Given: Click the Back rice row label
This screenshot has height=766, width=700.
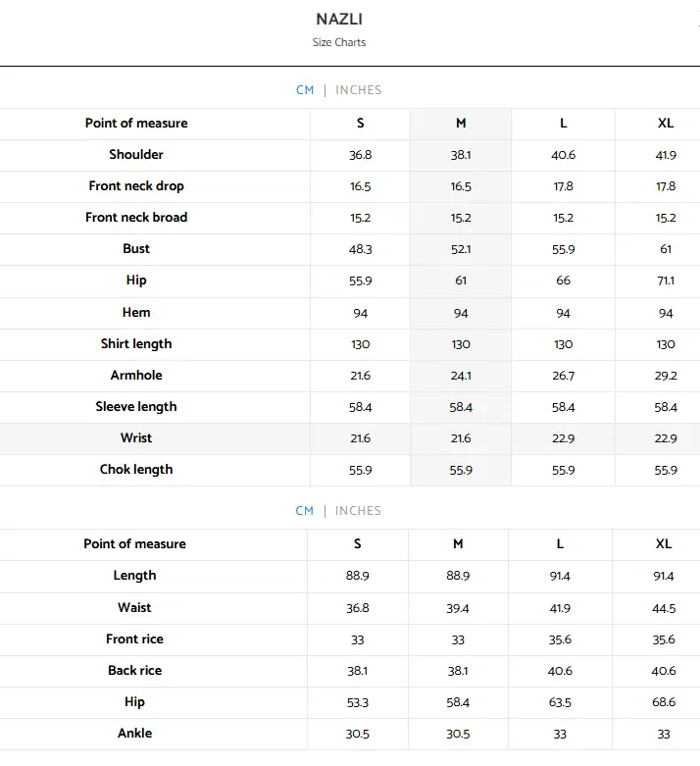Looking at the screenshot, I should 135,671.
